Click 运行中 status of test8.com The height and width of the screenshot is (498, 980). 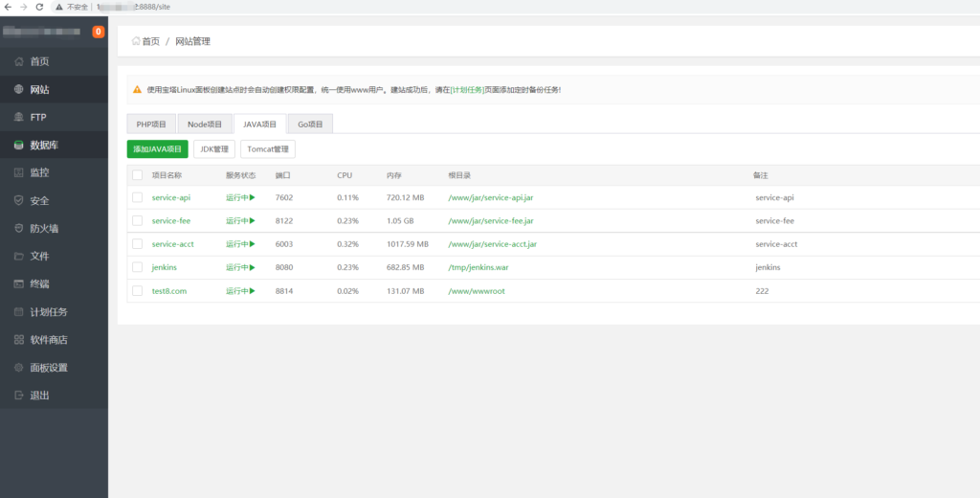(x=240, y=291)
